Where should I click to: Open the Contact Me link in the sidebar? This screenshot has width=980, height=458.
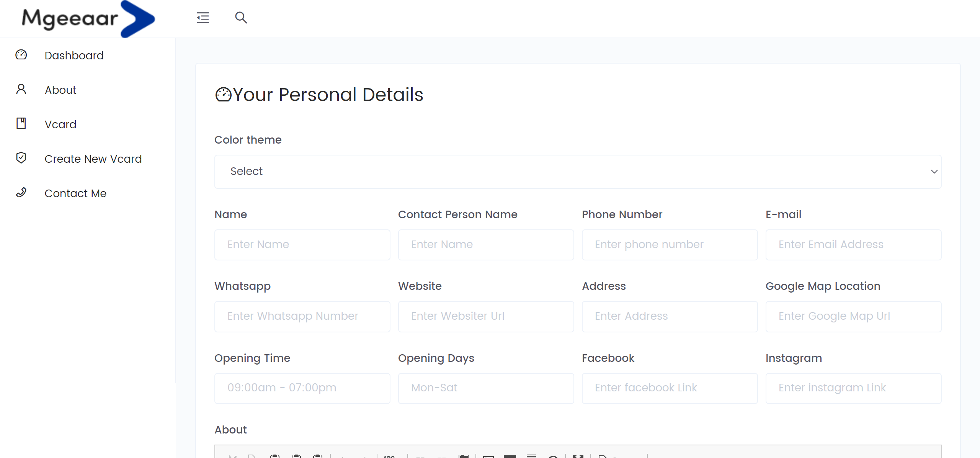pyautogui.click(x=75, y=193)
